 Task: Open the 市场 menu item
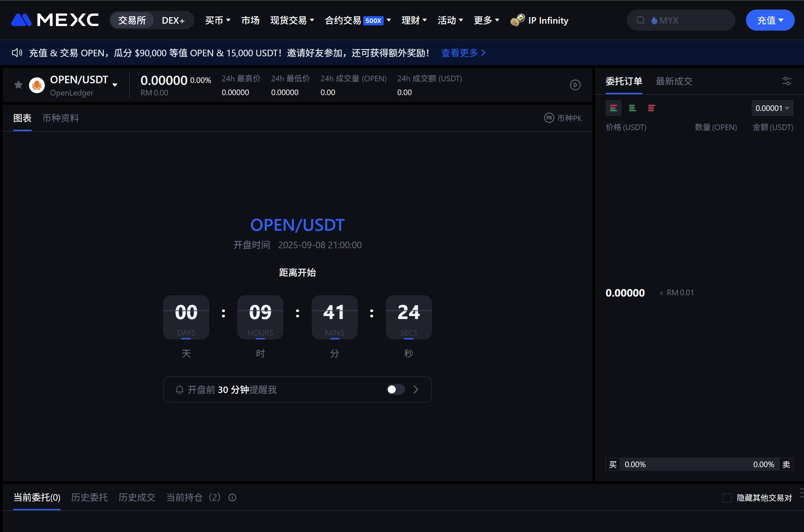pos(250,20)
